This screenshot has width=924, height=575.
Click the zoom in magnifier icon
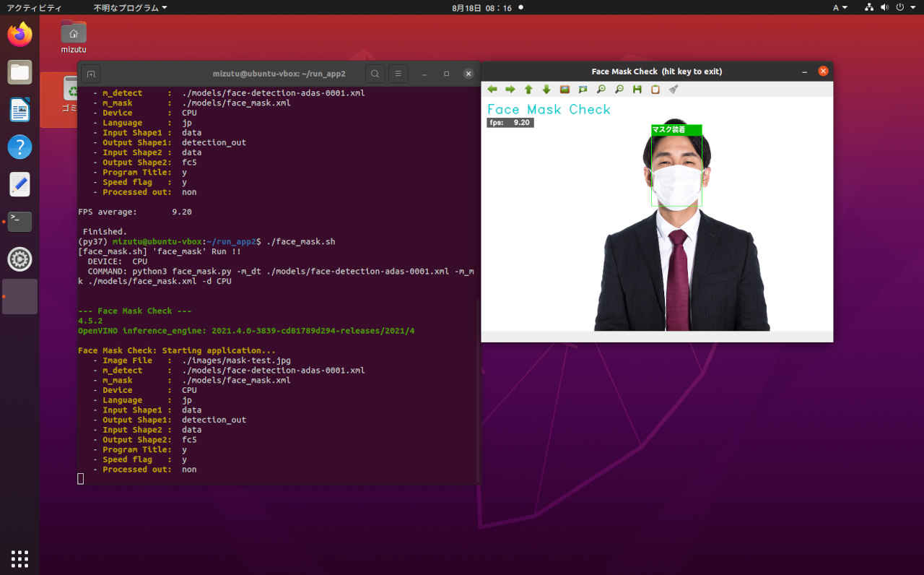[601, 90]
